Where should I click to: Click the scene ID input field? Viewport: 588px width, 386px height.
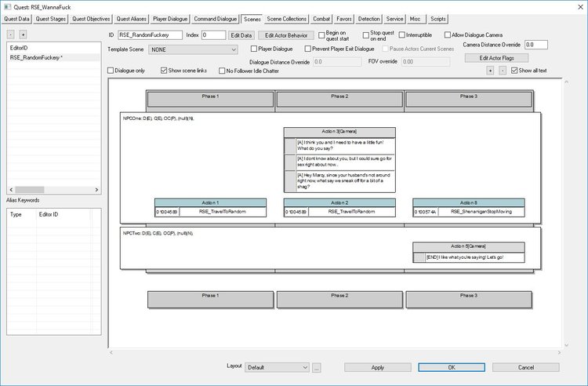(150, 35)
